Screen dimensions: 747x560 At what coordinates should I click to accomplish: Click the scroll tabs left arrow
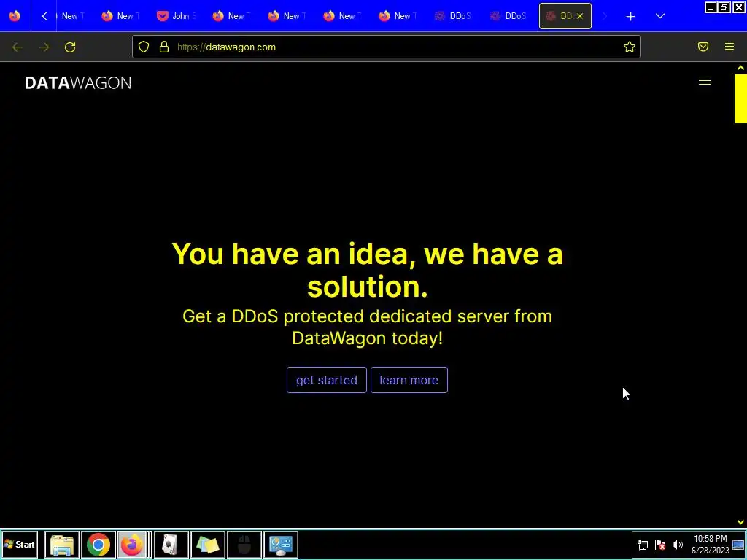(x=44, y=16)
